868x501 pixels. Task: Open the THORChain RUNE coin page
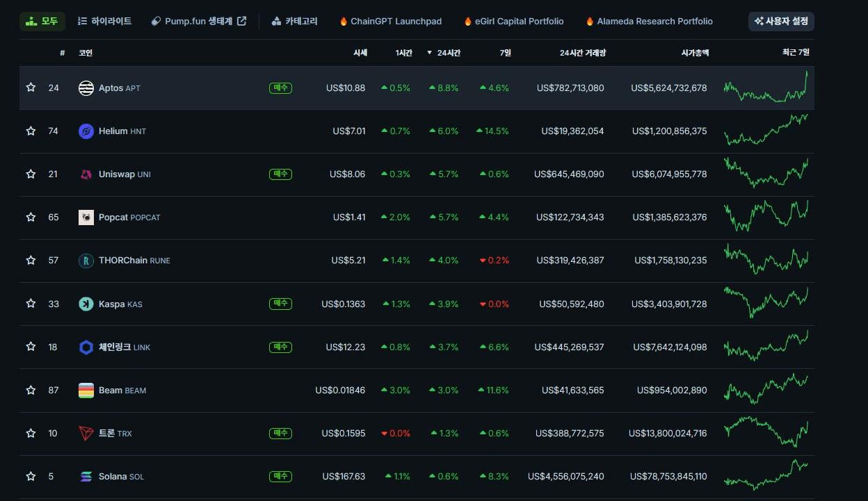click(x=134, y=261)
